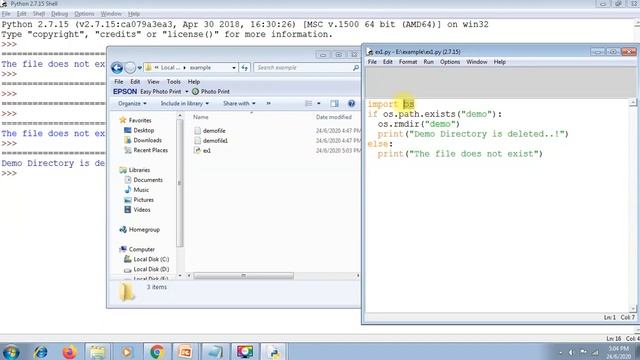Viewport: 640px width, 360px height.
Task: Show more Explorer toolbar commands chevron
Action: click(x=268, y=104)
